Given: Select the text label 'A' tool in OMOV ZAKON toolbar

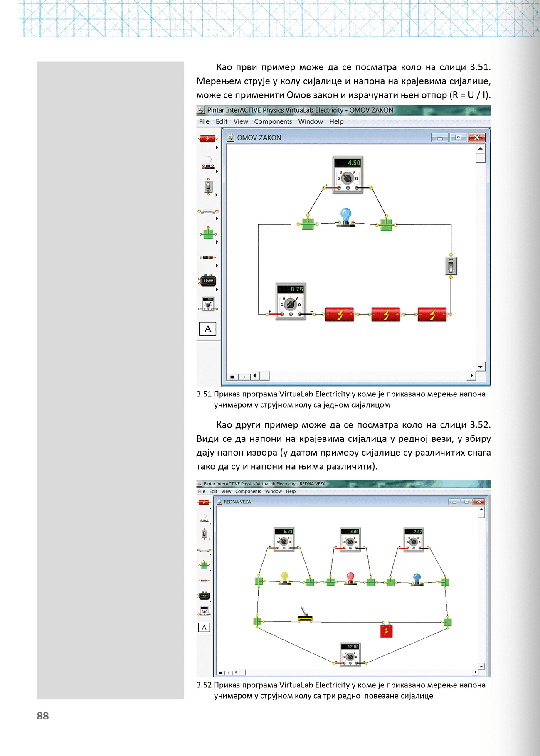Looking at the screenshot, I should [x=208, y=329].
